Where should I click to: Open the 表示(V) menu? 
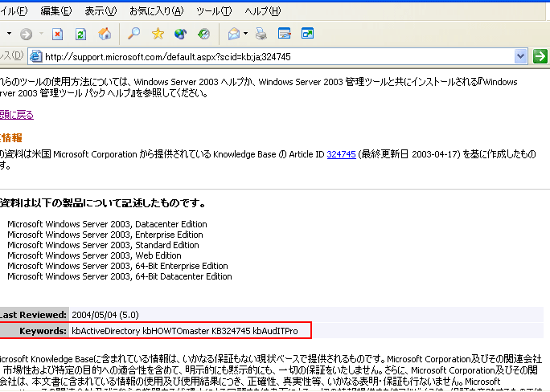click(101, 11)
